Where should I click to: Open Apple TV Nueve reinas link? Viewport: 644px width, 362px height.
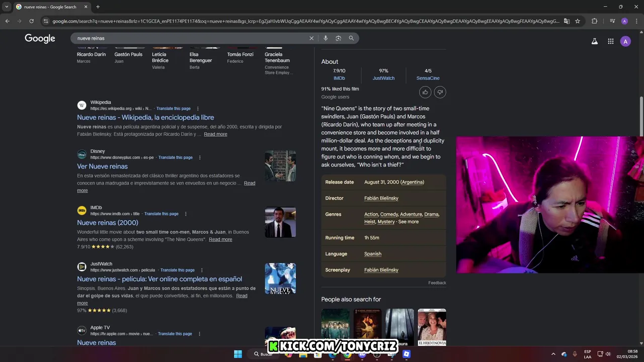[97, 343]
